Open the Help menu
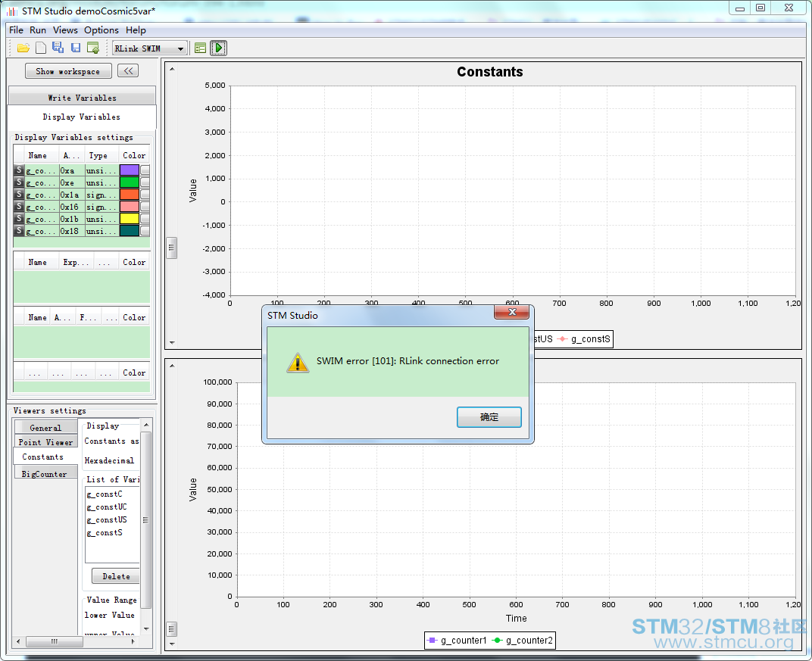 (x=136, y=30)
